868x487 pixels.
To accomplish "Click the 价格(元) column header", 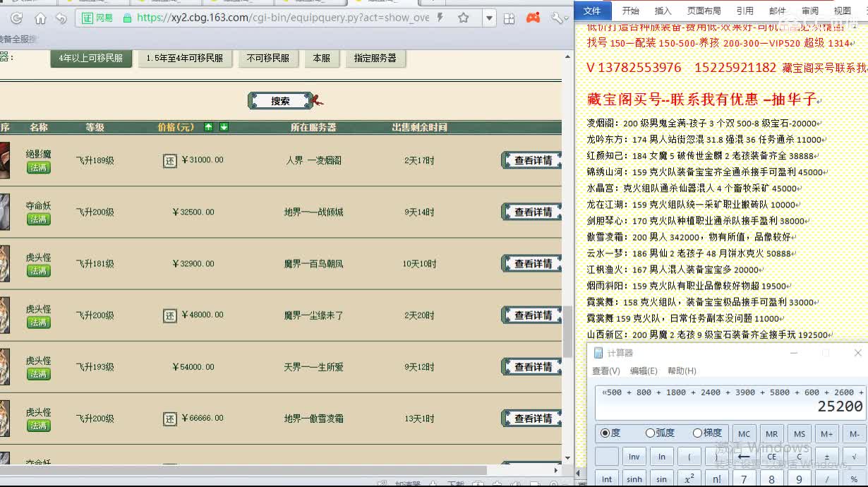I will tap(176, 128).
